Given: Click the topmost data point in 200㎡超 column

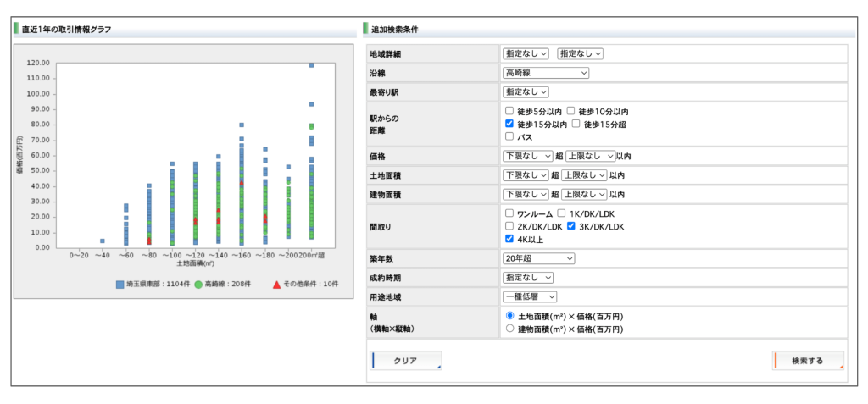Looking at the screenshot, I should coord(312,64).
